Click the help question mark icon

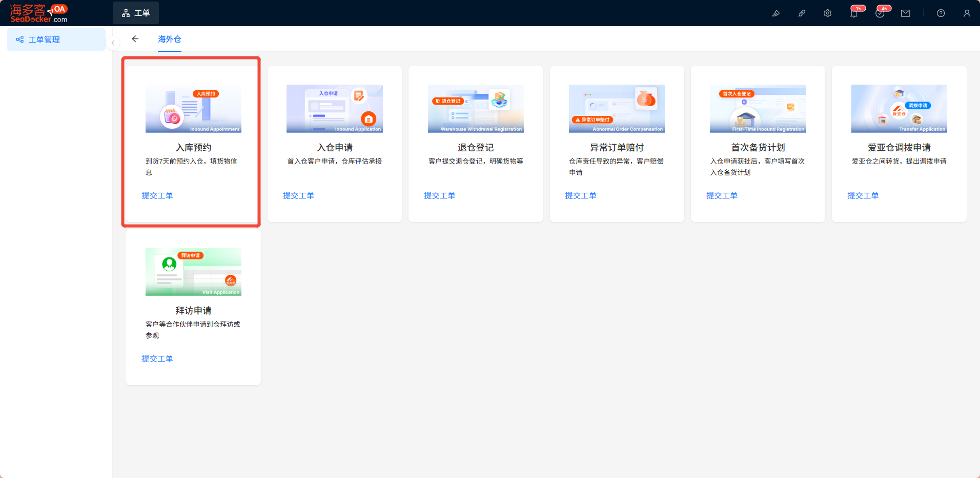[941, 13]
